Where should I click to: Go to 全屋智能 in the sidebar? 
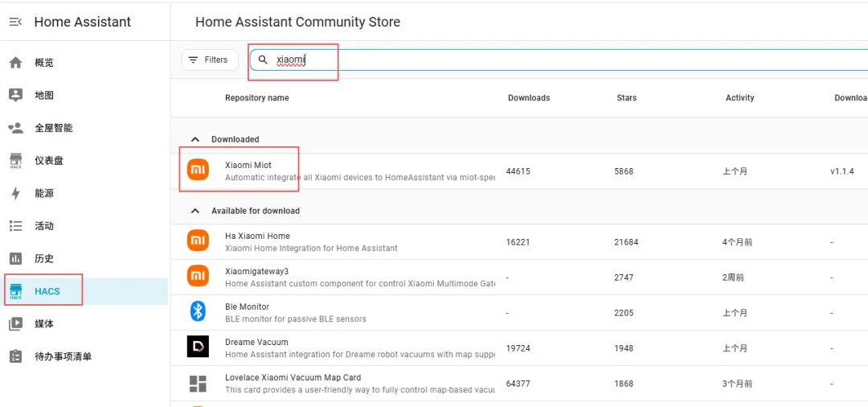[85, 128]
